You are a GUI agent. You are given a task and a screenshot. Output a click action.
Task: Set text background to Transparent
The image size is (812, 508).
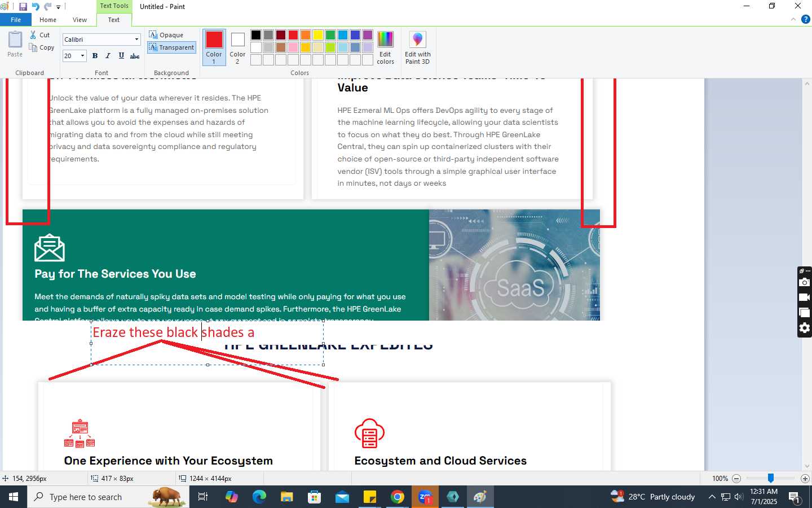(x=171, y=47)
